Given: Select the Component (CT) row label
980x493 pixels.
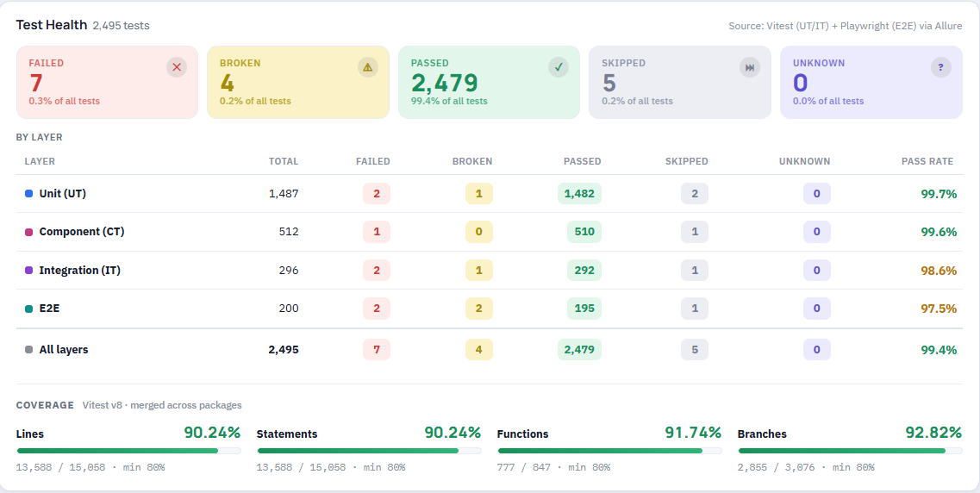Looking at the screenshot, I should pos(82,232).
